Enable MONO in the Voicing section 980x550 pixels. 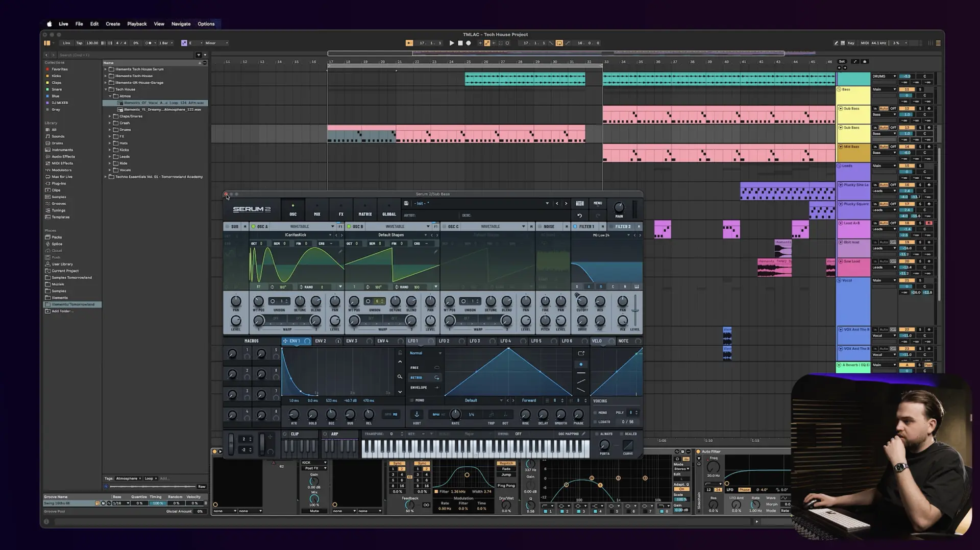(x=595, y=413)
